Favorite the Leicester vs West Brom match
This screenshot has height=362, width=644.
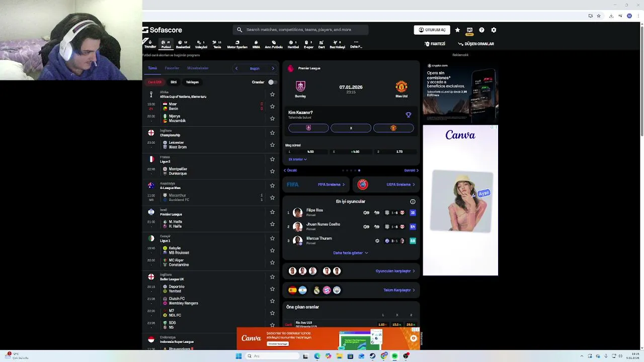point(272,145)
